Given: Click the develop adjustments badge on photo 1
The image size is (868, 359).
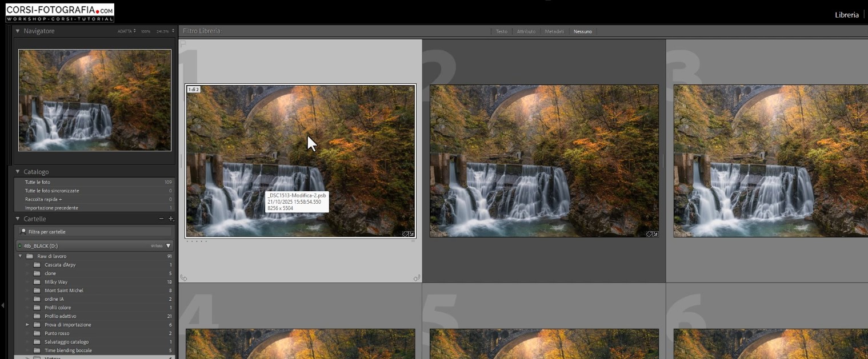Looking at the screenshot, I should coord(413,234).
